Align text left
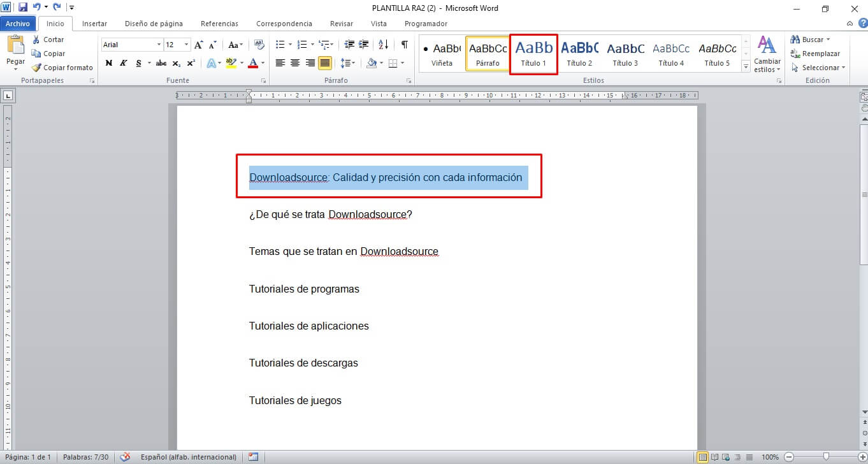868x464 pixels. [x=280, y=63]
